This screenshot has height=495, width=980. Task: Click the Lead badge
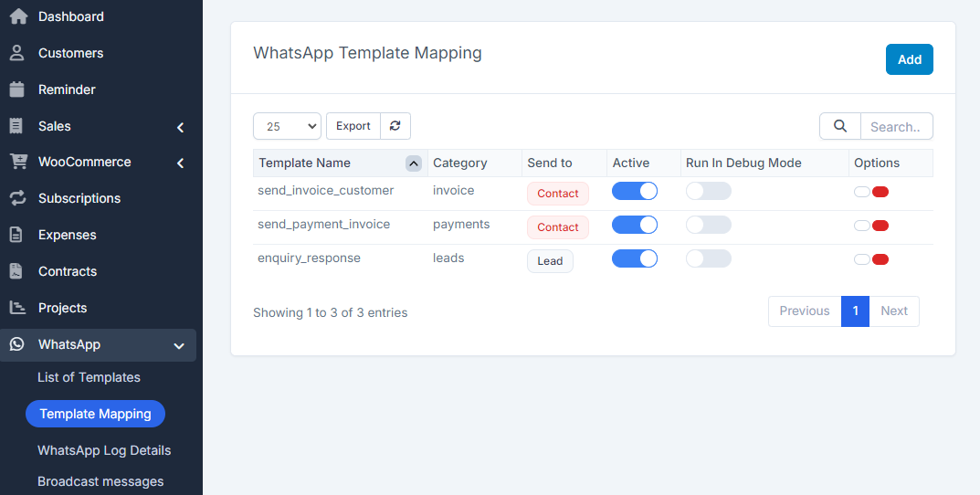pos(550,261)
